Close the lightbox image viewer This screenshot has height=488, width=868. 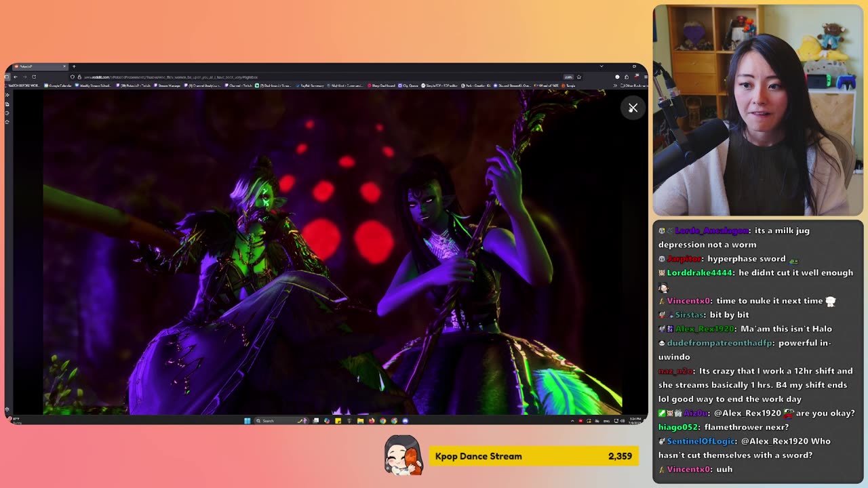[x=633, y=108]
